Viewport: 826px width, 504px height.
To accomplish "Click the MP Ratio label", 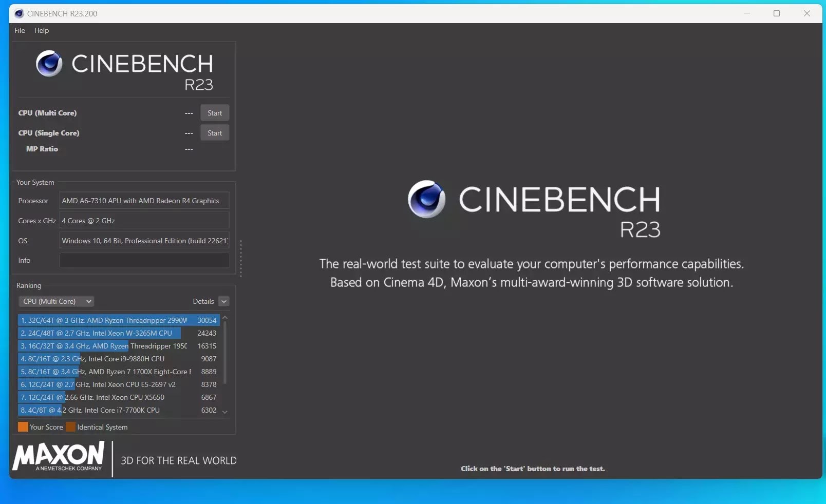I will [42, 149].
